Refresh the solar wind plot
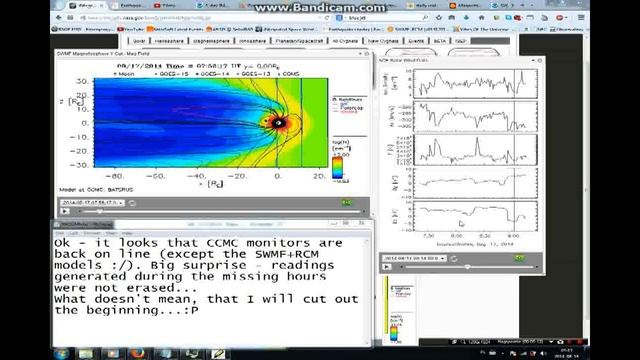 pyautogui.click(x=453, y=258)
